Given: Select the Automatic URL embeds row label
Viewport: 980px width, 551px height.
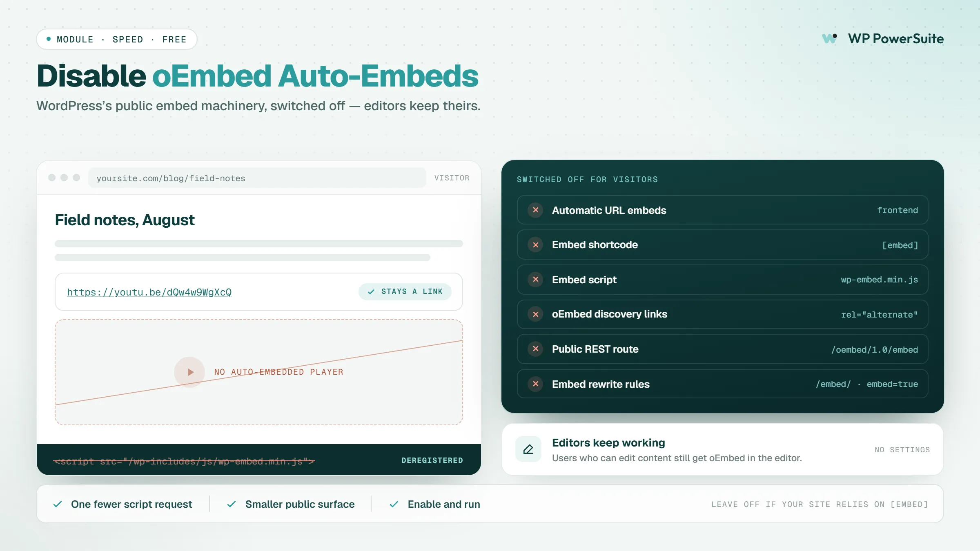Looking at the screenshot, I should [609, 210].
